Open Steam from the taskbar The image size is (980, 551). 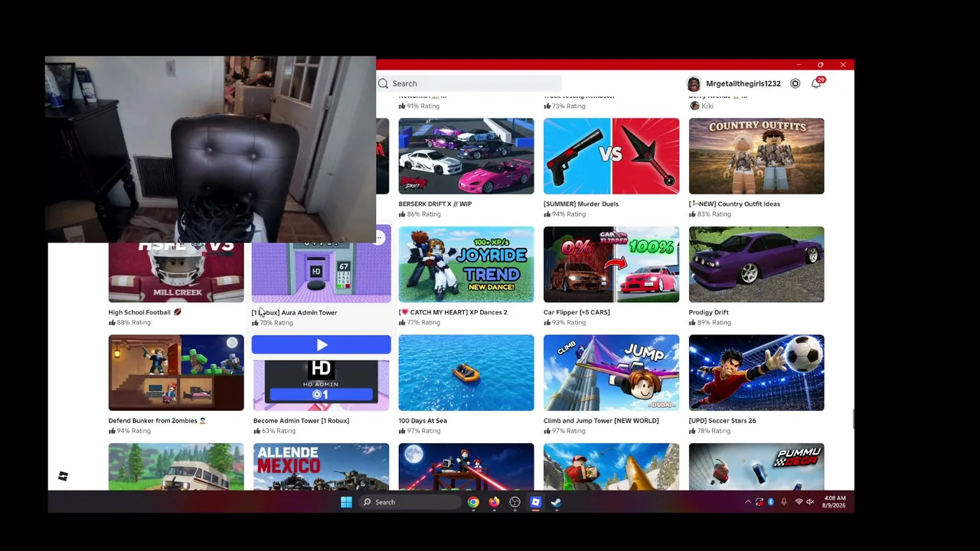coord(556,502)
